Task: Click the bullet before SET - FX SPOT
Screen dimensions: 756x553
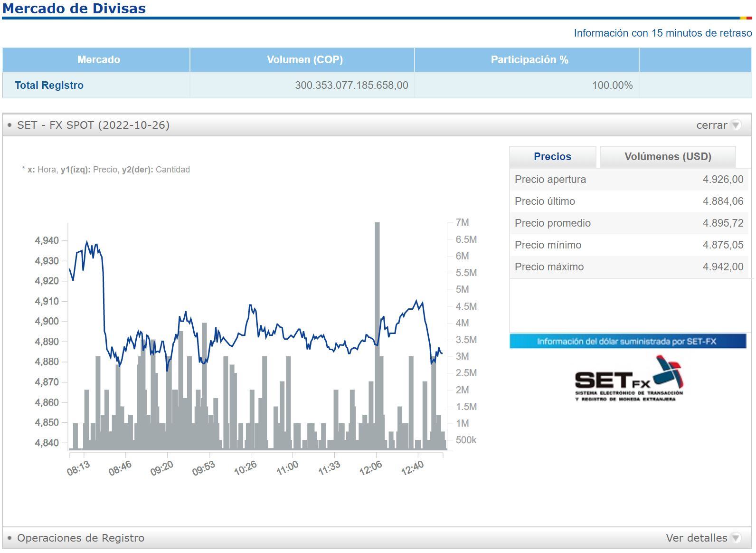Action: [9, 125]
